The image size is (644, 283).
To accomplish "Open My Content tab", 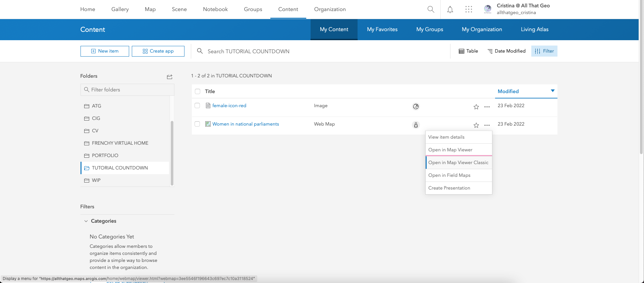I will point(334,29).
